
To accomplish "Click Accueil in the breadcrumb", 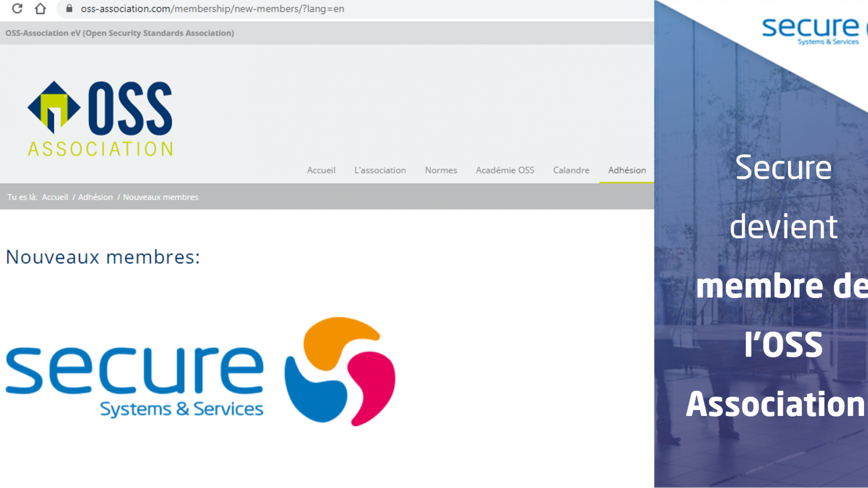I will tap(55, 197).
